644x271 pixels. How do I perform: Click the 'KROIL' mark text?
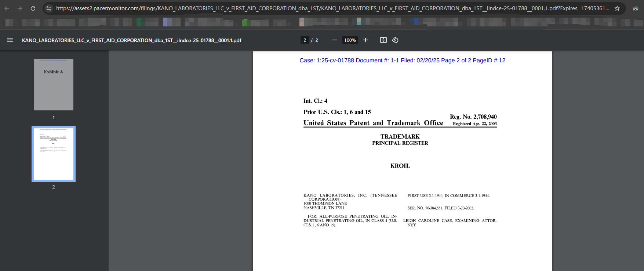pyautogui.click(x=400, y=166)
